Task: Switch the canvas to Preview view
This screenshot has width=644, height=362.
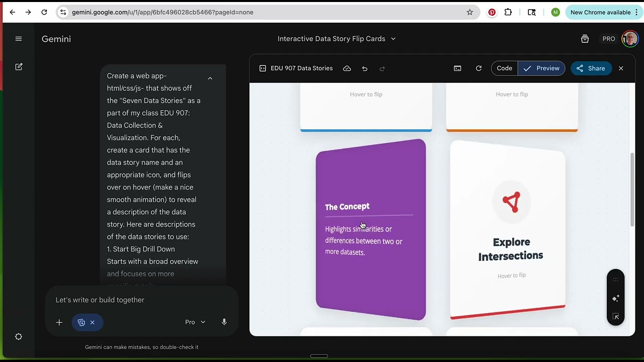Action: [x=541, y=68]
